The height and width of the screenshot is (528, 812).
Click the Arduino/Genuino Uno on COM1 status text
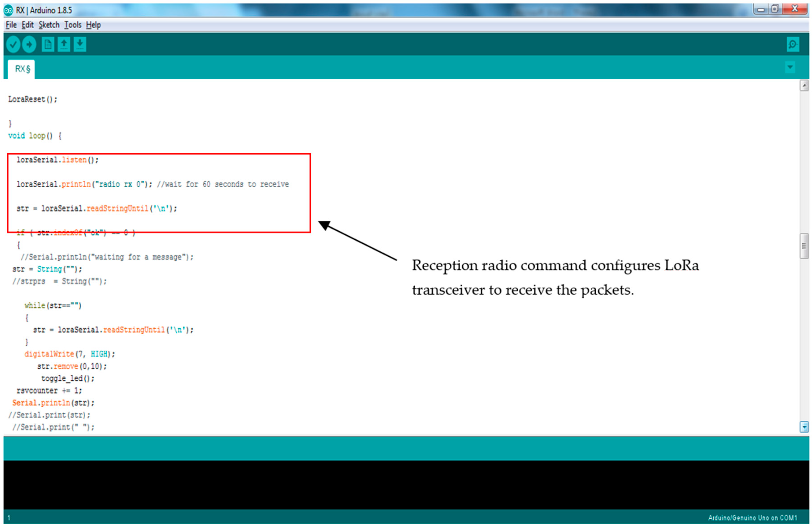click(x=752, y=518)
